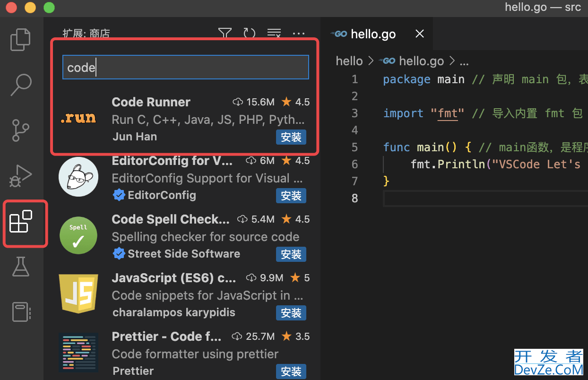Click the Code Runner .run logo
588x380 pixels.
tap(78, 118)
